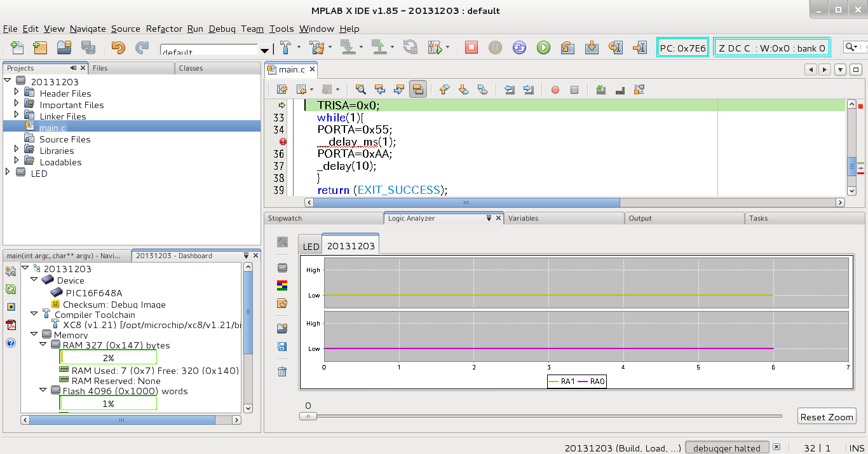Click editor Find Selection magnifier icon
This screenshot has width=868, height=454.
tap(360, 90)
